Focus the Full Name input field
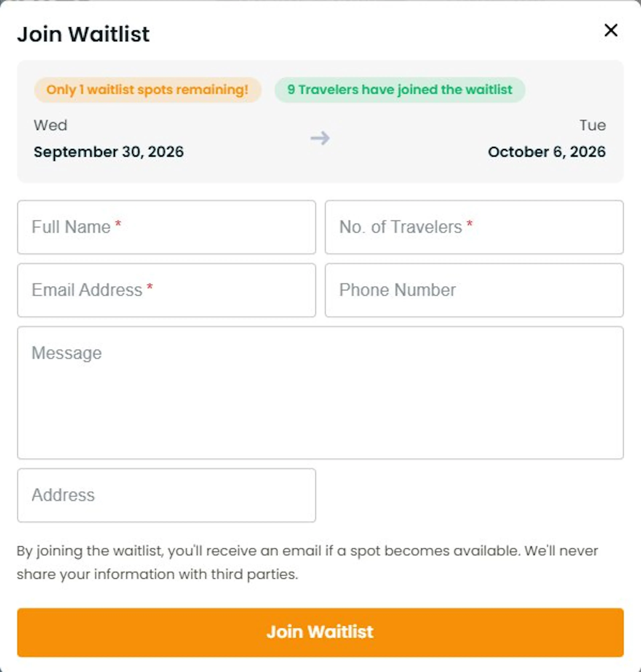The image size is (641, 672). pos(166,227)
